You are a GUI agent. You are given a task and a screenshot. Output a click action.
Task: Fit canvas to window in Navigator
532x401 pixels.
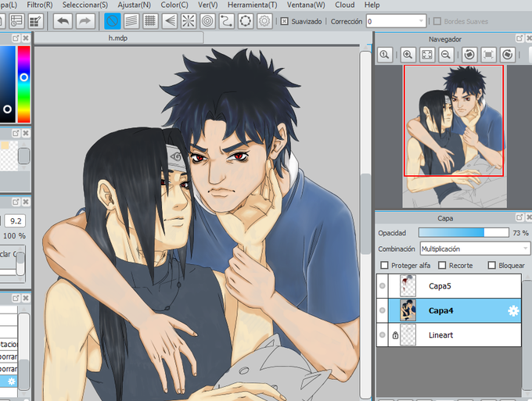pos(427,55)
